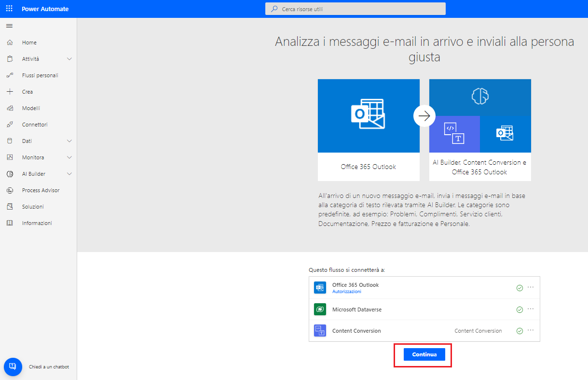The width and height of the screenshot is (588, 380).
Task: Collapse the left navigation hamburger menu
Action: [9, 26]
